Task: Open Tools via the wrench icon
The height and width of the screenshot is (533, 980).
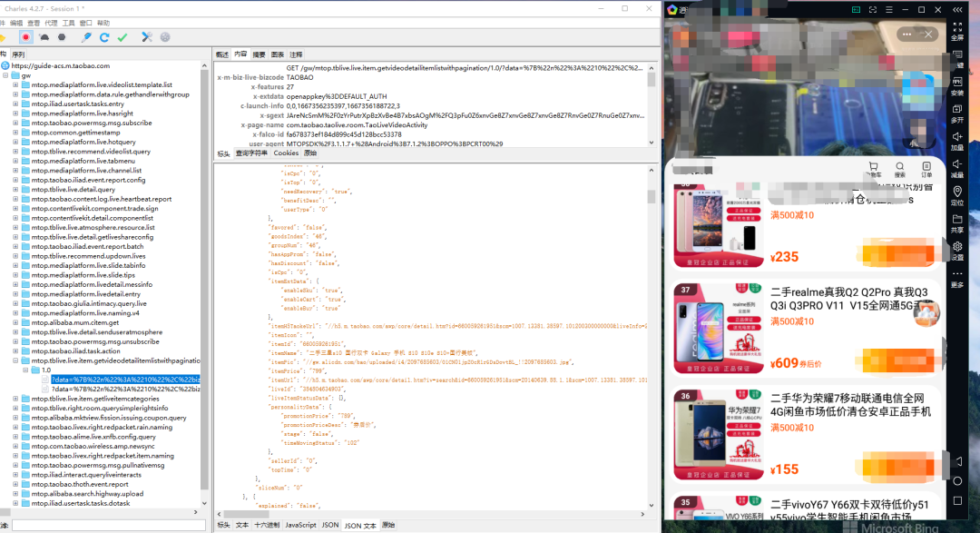Action: (x=147, y=37)
